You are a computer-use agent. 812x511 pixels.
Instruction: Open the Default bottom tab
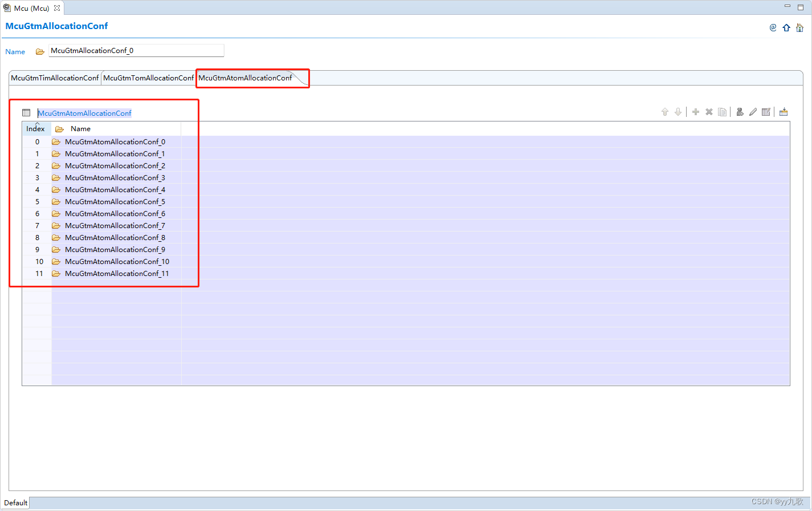(x=15, y=502)
